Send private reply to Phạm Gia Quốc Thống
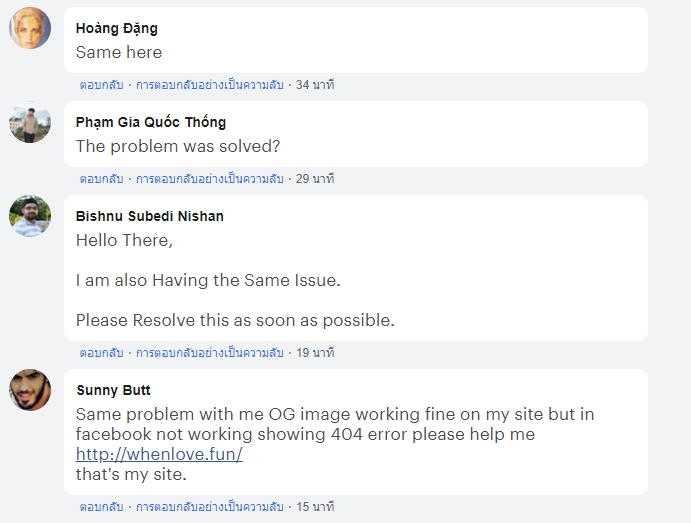The height and width of the screenshot is (523, 691). pyautogui.click(x=209, y=179)
